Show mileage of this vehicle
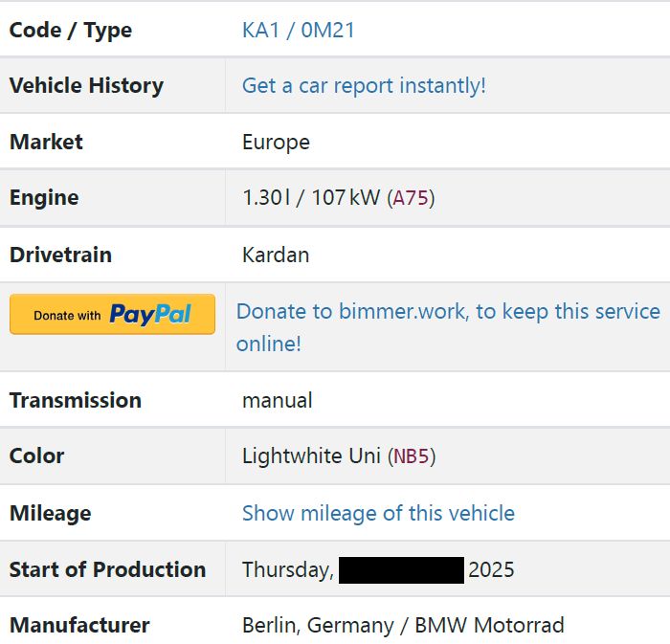 point(378,513)
